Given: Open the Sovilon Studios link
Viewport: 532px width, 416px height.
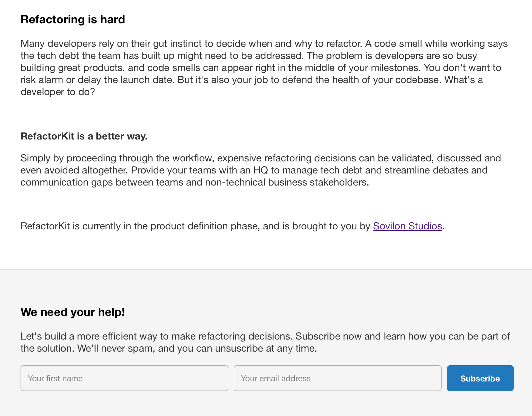Looking at the screenshot, I should click(x=407, y=226).
